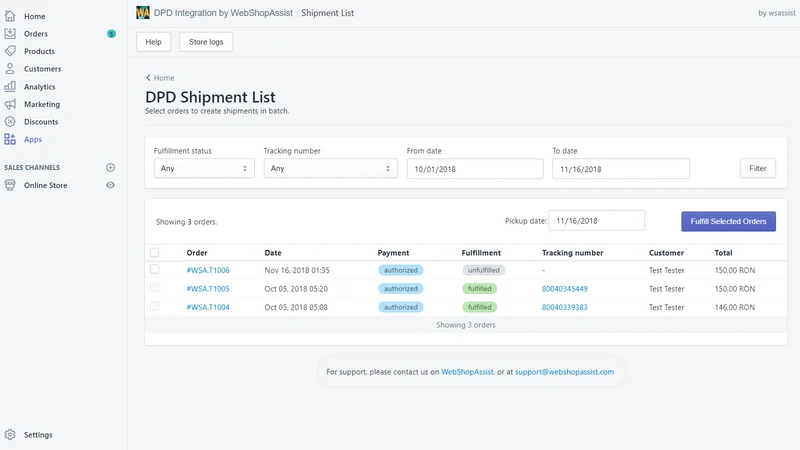Click the Apps grid icon
The height and width of the screenshot is (450, 800).
point(10,139)
